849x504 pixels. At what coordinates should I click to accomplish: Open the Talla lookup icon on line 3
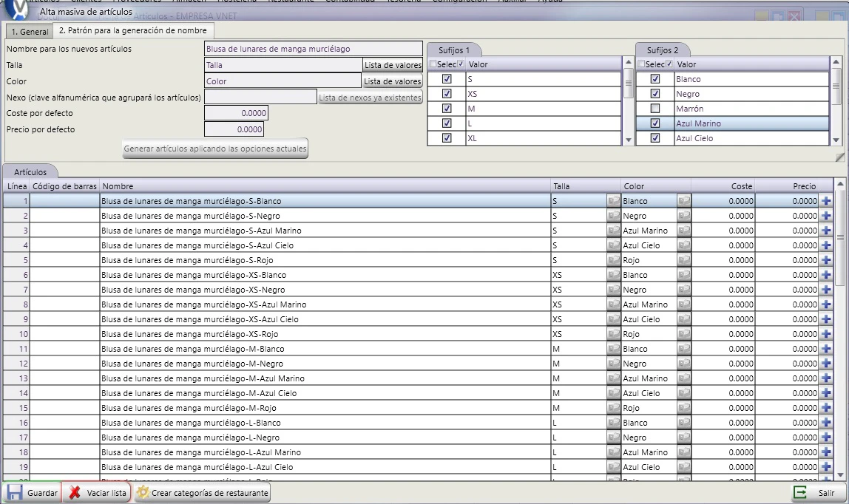pos(614,231)
